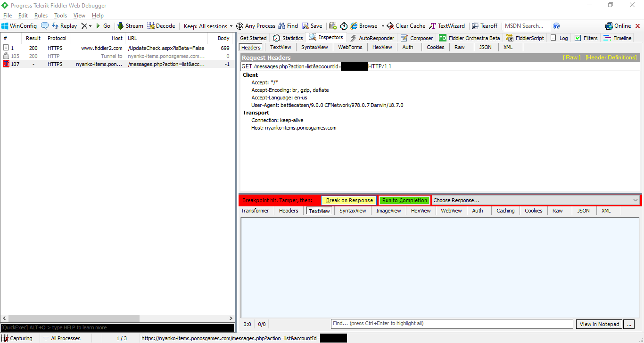Open the Tools menu

(60, 16)
